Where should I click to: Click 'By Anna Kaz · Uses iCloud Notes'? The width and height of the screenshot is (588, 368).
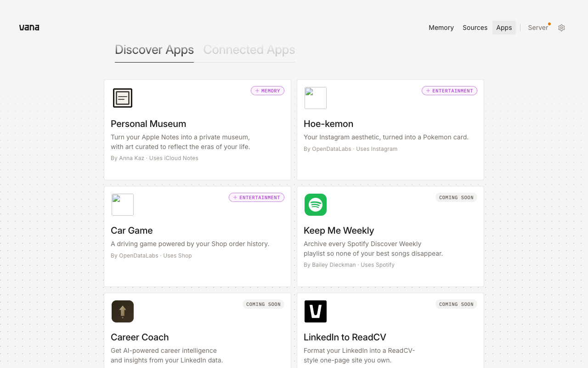154,158
